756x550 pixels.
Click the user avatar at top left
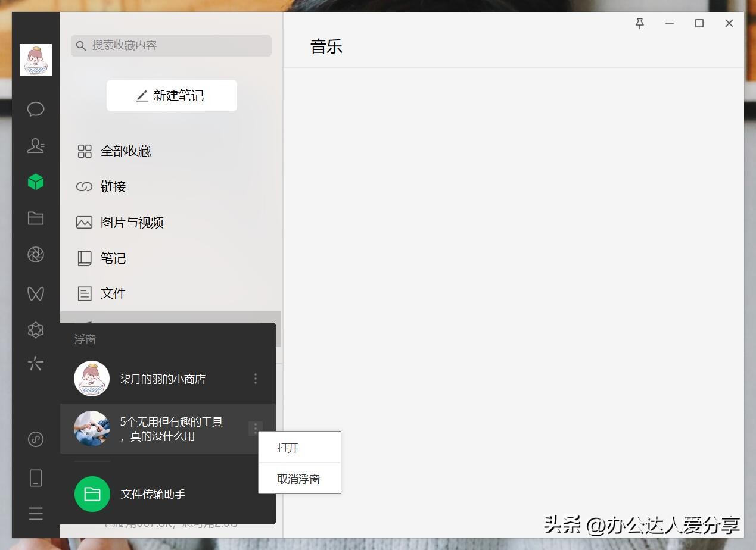(35, 60)
